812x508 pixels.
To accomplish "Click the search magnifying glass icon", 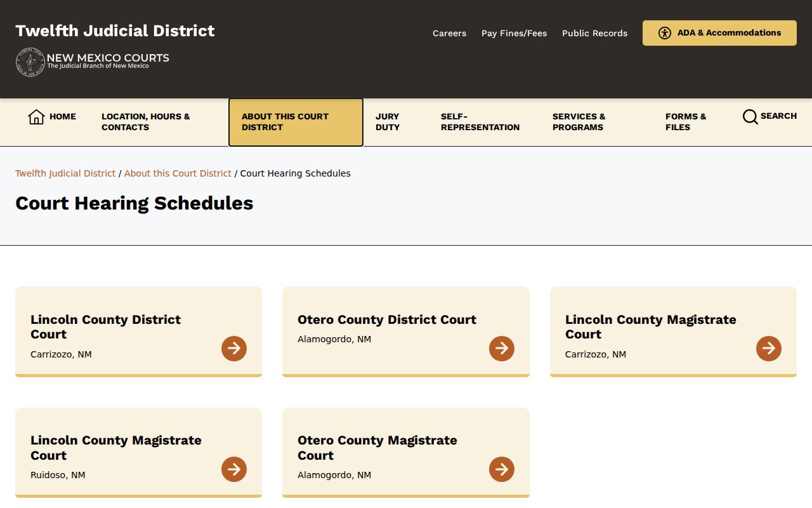I will point(750,117).
